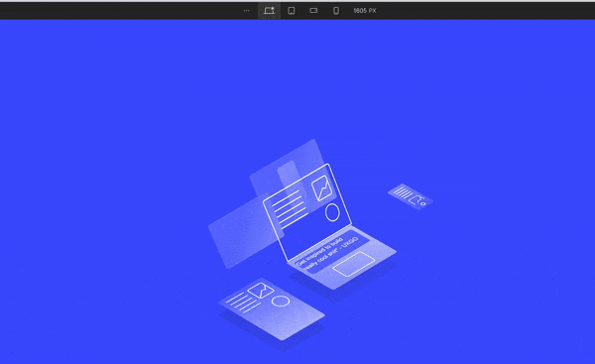Click the canvas width PX value
Viewport: 595px width, 364px height.
[x=365, y=11]
